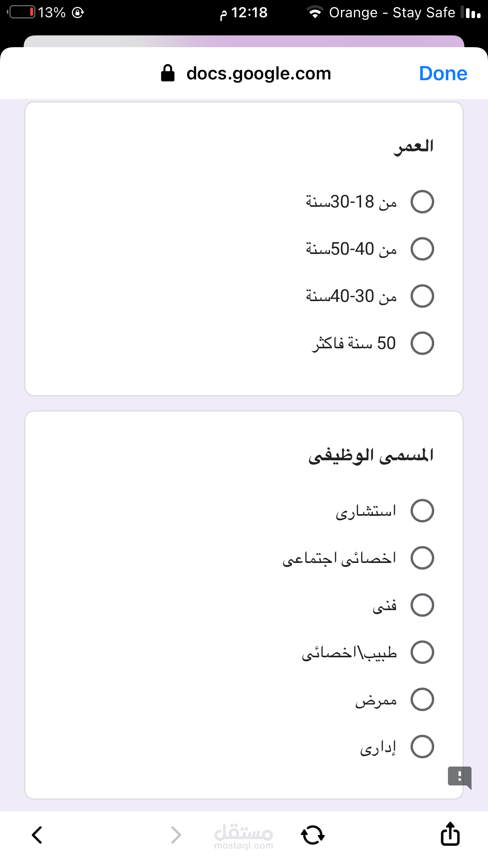Select age option من 30-40 سنة
Image resolution: width=488 pixels, height=868 pixels.
(x=422, y=296)
